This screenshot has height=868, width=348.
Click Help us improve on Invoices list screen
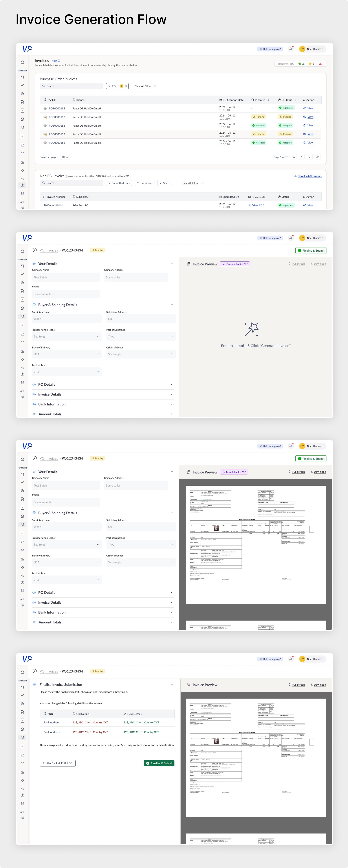pos(270,49)
